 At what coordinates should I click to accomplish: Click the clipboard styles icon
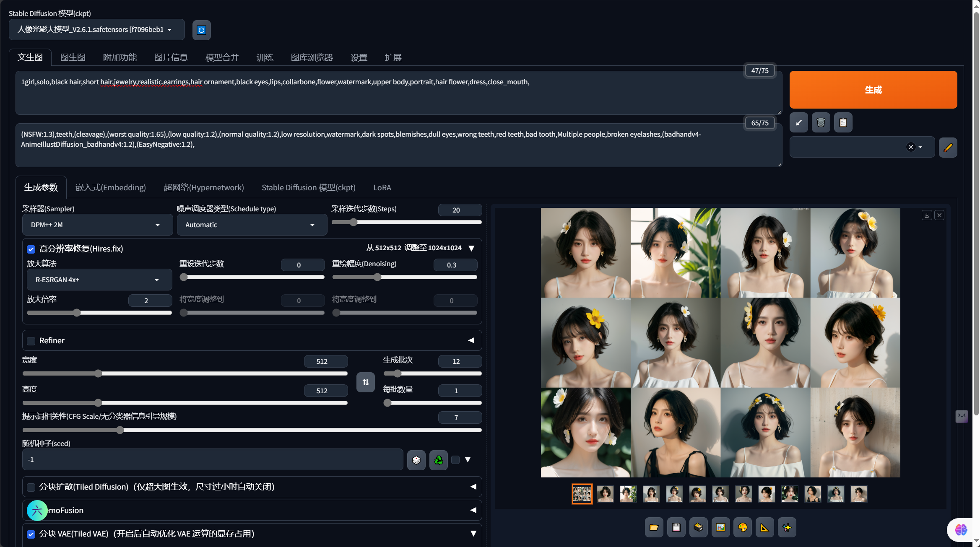[843, 123]
